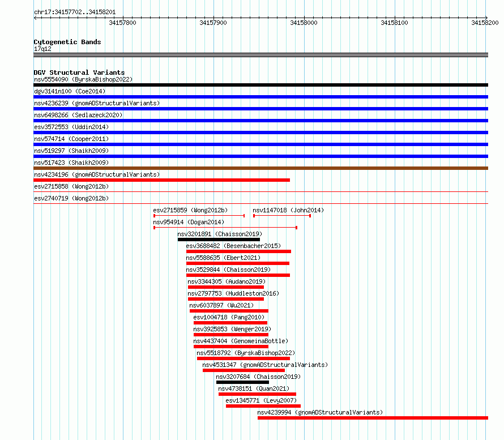The height and width of the screenshot is (440, 504).
Task: Open variant esv1004718 (Pang2010)
Action: pos(229,317)
